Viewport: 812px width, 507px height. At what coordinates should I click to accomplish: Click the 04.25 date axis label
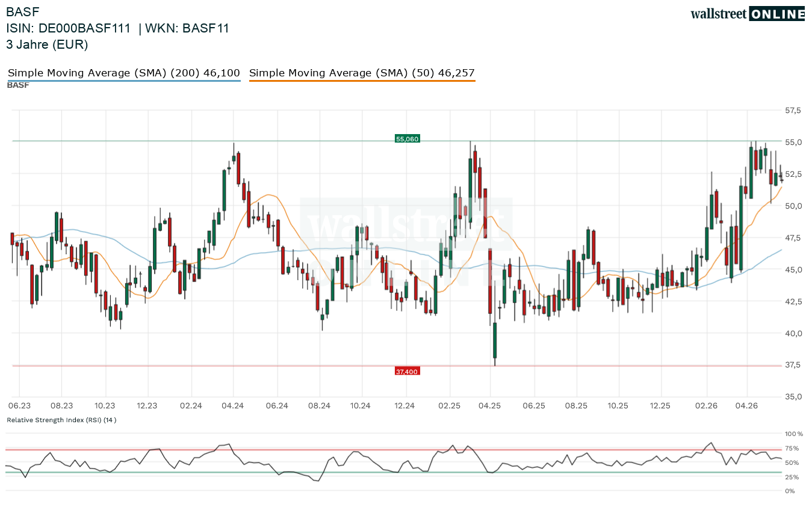tap(490, 406)
